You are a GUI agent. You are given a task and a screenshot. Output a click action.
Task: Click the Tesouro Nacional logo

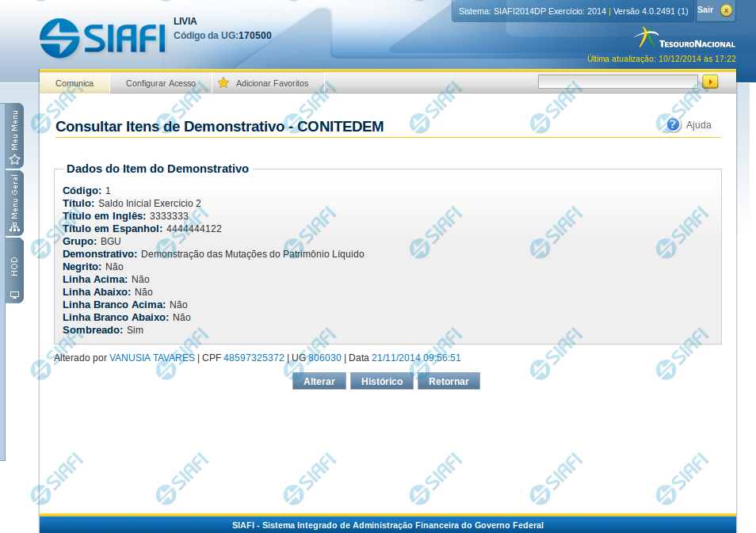[686, 37]
